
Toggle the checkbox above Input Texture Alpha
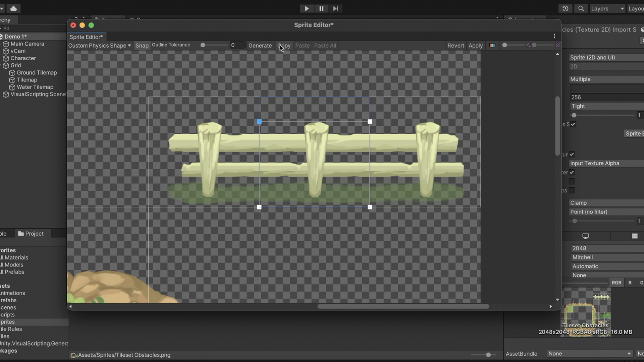[572, 155]
